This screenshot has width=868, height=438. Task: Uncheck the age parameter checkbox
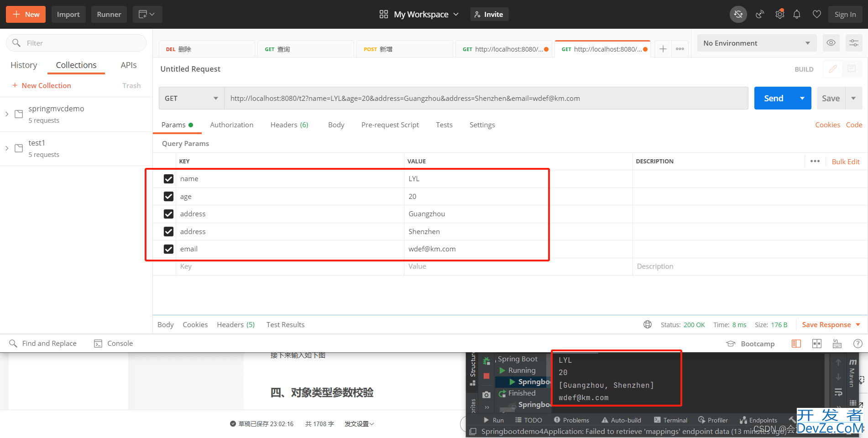(168, 196)
